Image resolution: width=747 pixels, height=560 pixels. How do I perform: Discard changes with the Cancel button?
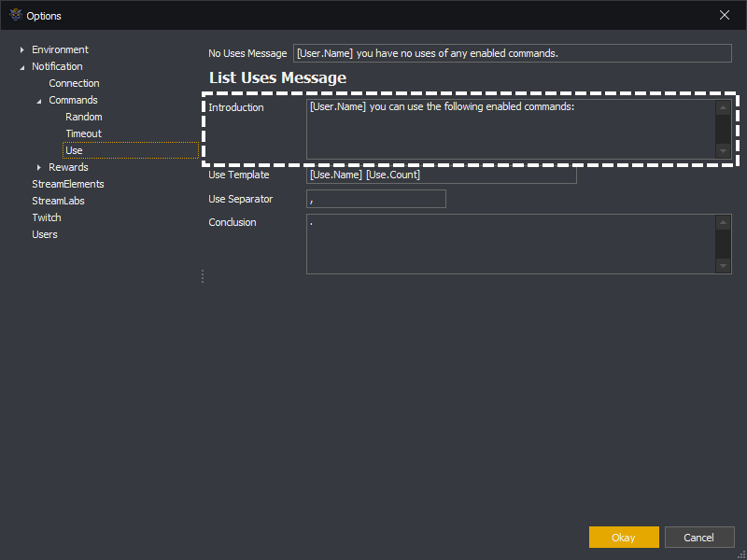point(698,538)
